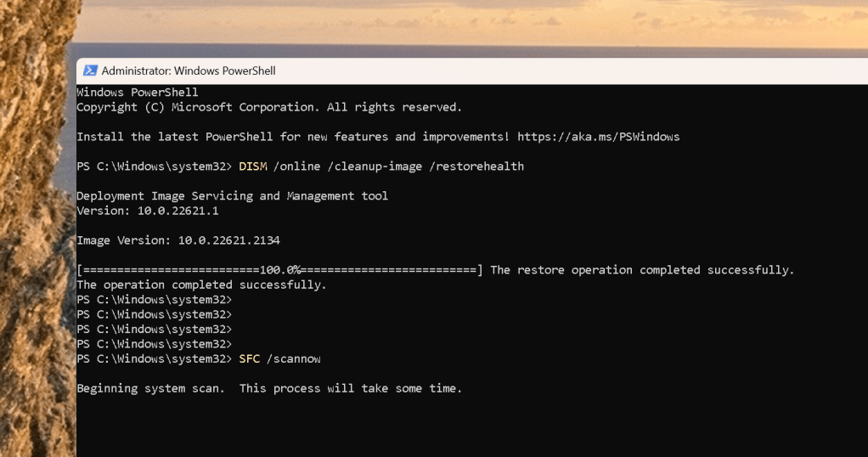Click the "/cleanup-image" argument text
The height and width of the screenshot is (457, 868).
(x=375, y=166)
